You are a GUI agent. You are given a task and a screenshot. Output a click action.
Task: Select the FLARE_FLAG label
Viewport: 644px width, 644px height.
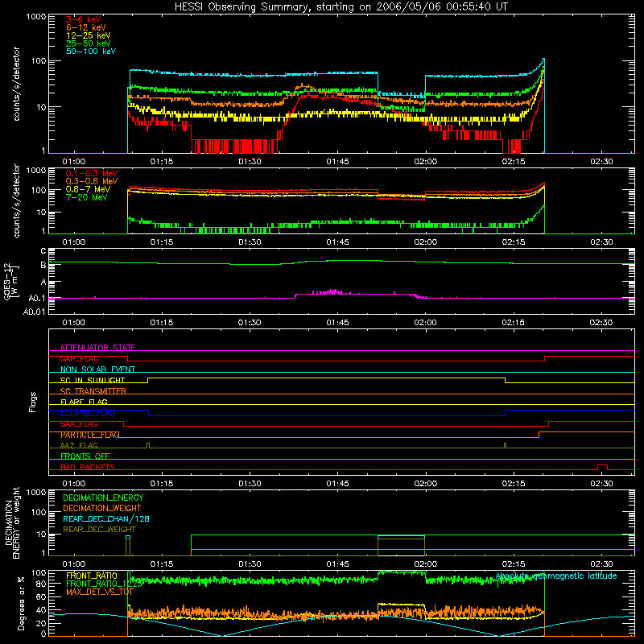coord(84,402)
